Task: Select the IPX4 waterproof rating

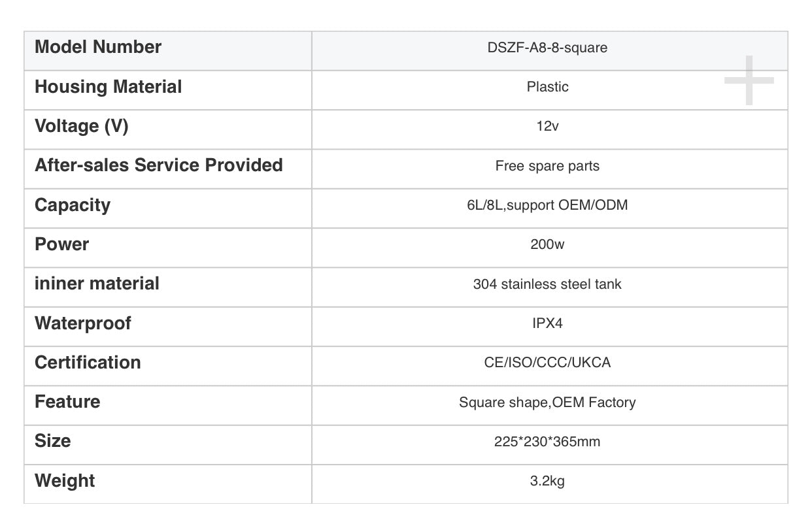Action: click(x=547, y=323)
